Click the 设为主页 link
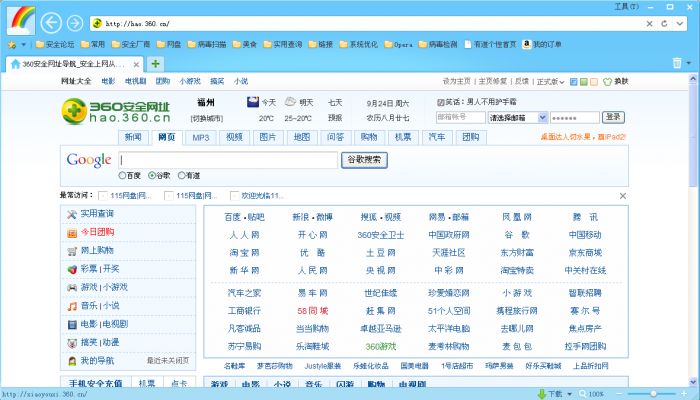 point(456,81)
